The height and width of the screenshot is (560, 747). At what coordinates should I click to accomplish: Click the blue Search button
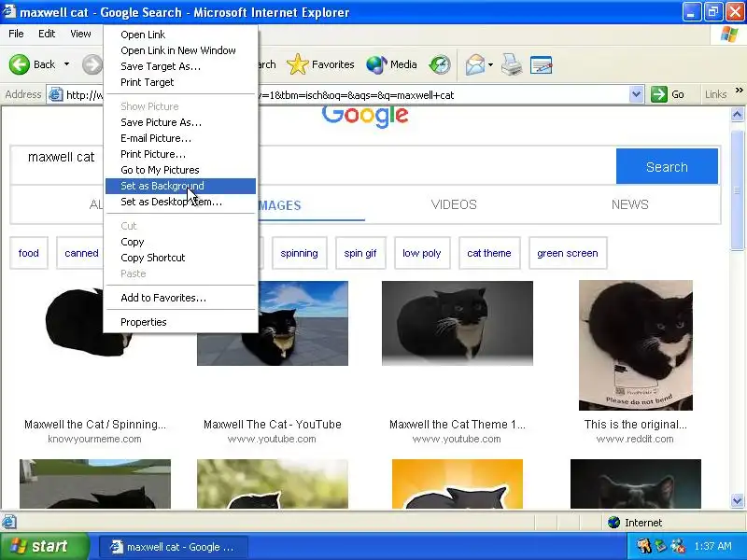pos(667,166)
